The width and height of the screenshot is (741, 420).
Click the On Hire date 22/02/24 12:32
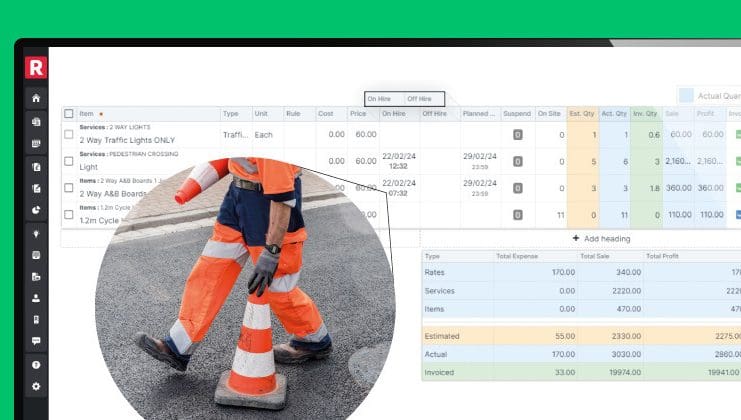coord(398,161)
